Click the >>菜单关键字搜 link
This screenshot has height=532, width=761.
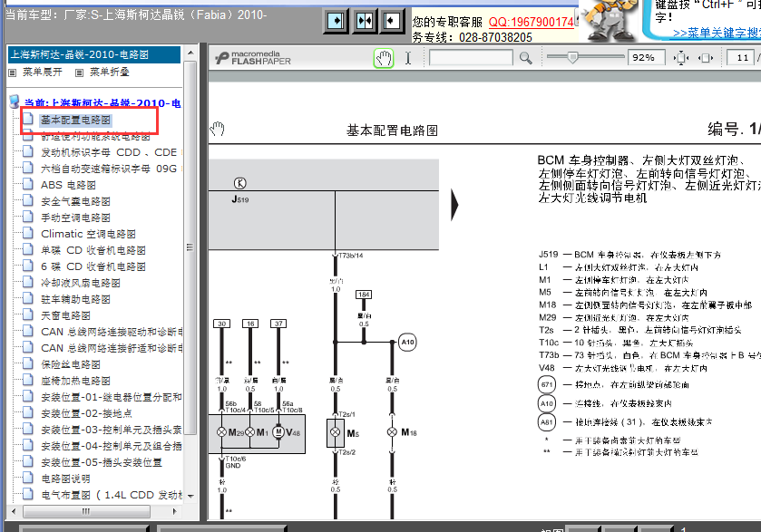[717, 33]
